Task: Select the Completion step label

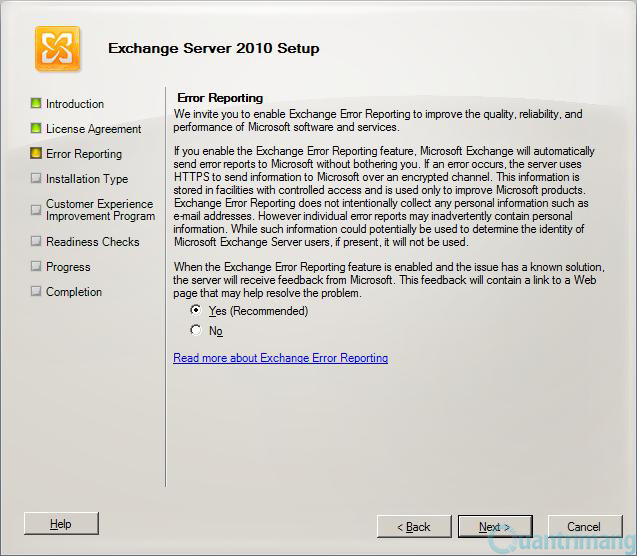Action: pyautogui.click(x=74, y=292)
